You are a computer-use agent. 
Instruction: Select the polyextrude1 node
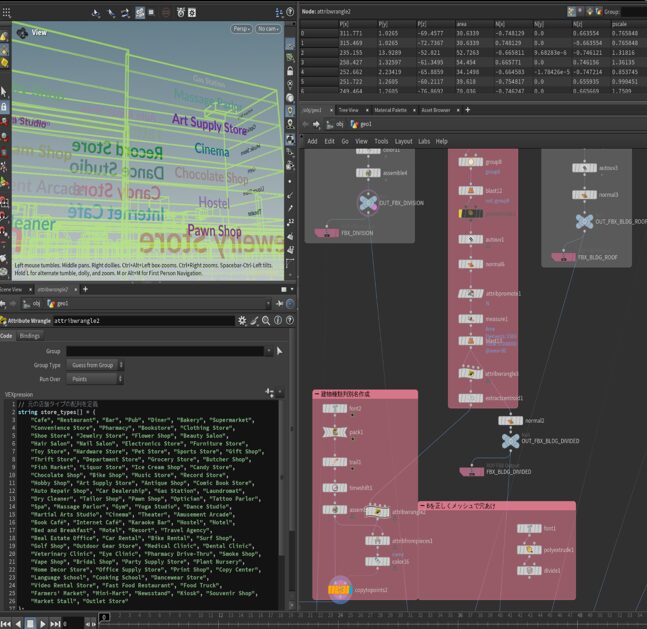tap(529, 550)
